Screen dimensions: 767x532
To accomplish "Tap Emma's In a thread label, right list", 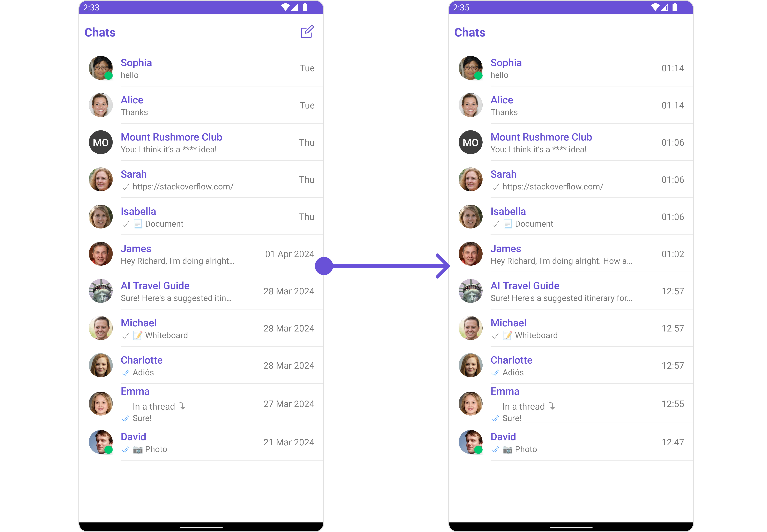I will (523, 406).
